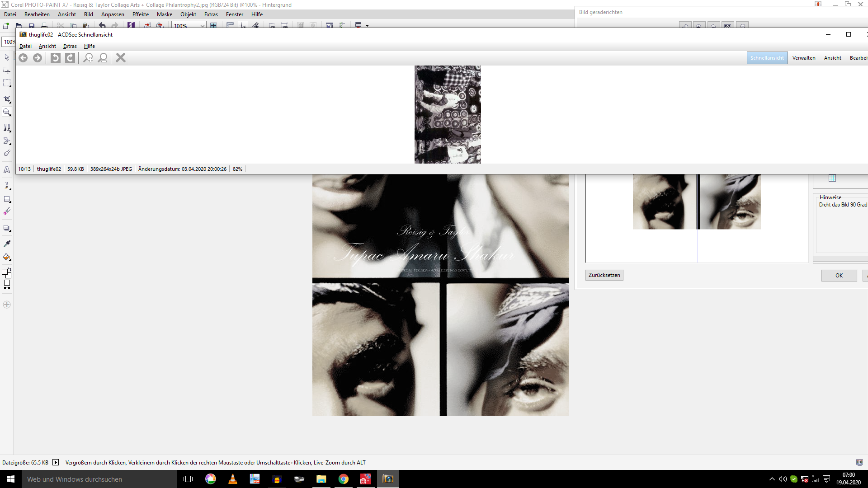Open Bearbeiten menu in PHOTO-PAINT
This screenshot has width=868, height=488.
click(x=37, y=14)
